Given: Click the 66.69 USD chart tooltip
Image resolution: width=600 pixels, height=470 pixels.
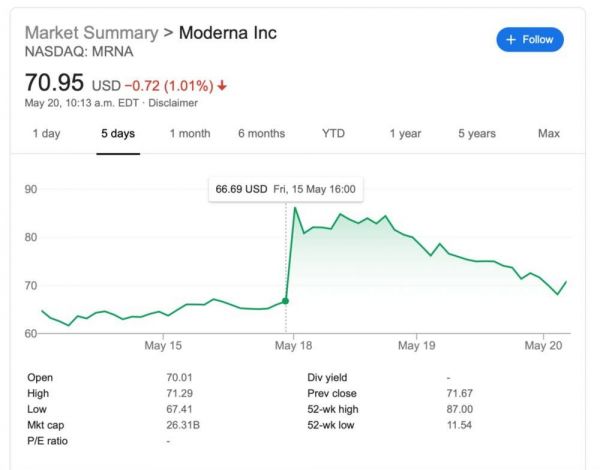Looking at the screenshot, I should [x=286, y=188].
